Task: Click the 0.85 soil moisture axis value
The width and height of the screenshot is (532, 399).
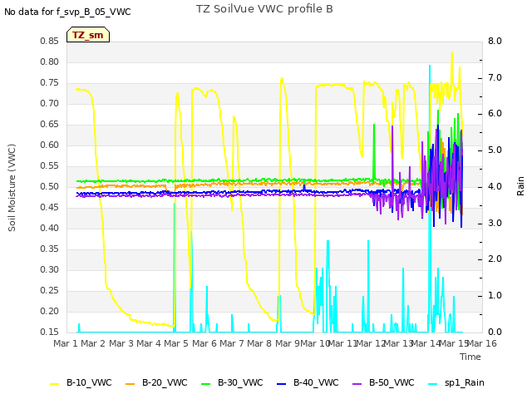Action: [50, 42]
